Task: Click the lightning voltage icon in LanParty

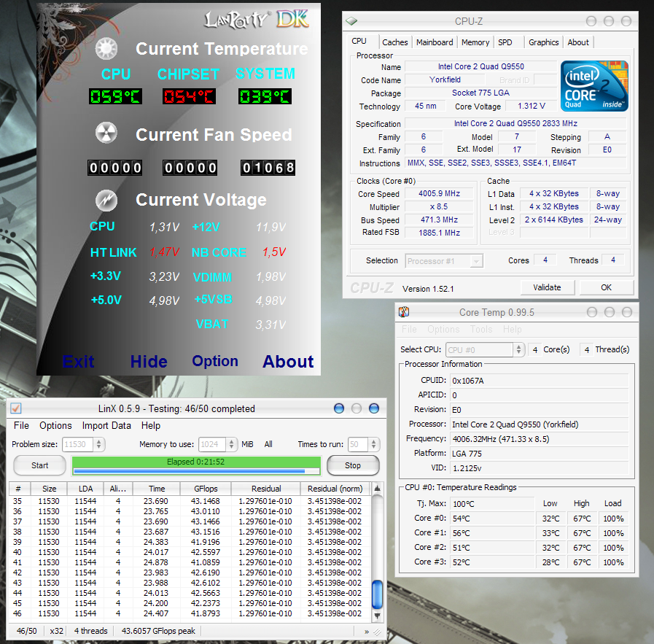Action: coord(106,201)
